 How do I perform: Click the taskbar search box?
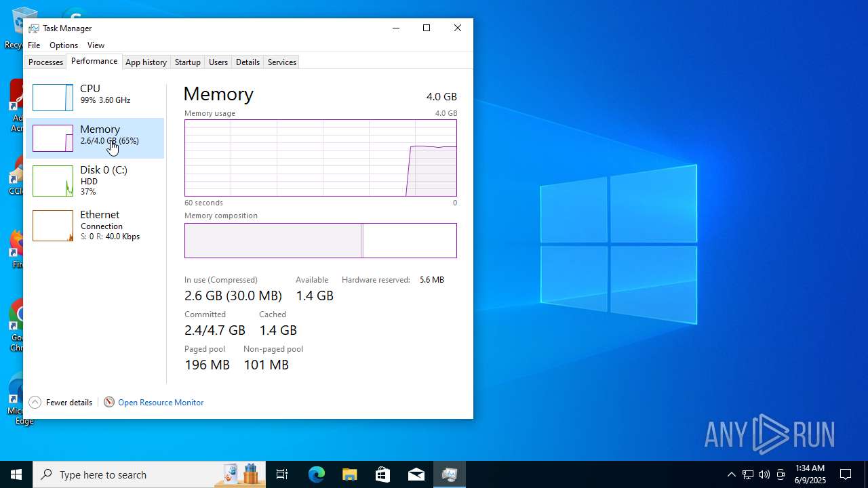(x=151, y=474)
